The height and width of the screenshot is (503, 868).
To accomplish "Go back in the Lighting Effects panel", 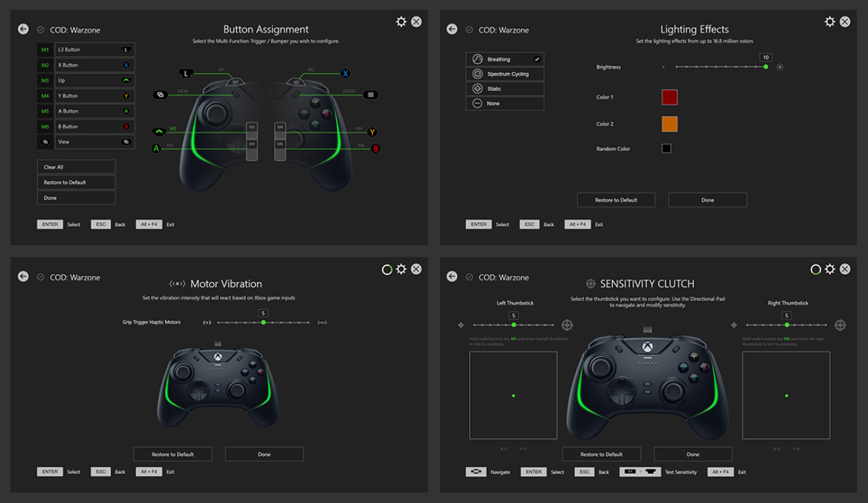I will coord(452,29).
